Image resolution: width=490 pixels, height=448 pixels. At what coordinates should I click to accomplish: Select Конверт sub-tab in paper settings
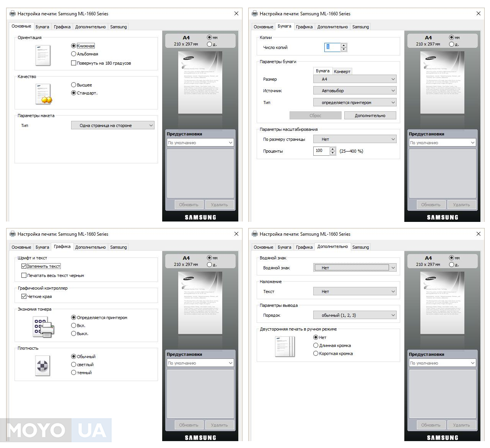point(342,72)
